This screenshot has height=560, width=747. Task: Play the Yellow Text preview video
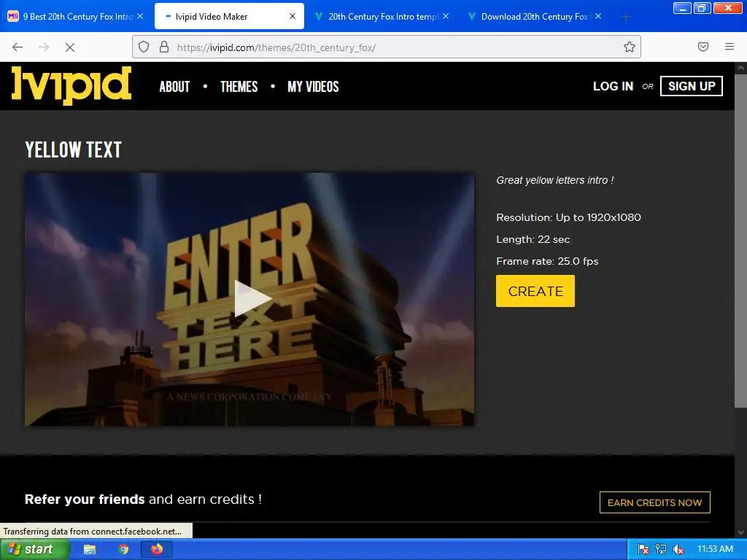tap(252, 298)
